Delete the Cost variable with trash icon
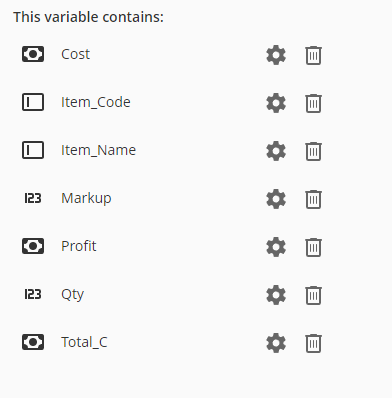 [x=313, y=55]
